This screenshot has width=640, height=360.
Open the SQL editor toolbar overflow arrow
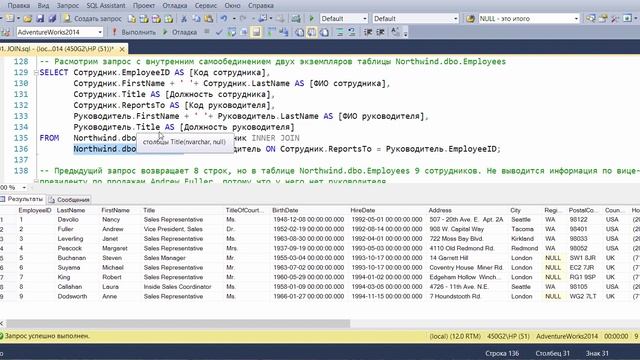[405, 33]
